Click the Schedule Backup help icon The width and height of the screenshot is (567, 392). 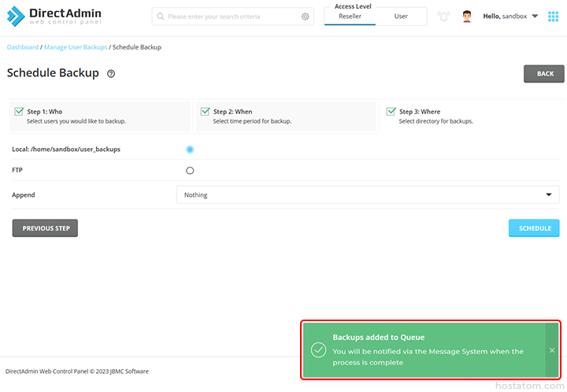point(111,74)
